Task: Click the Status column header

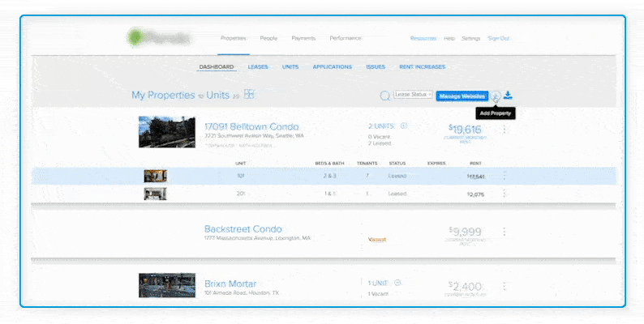Action: pyautogui.click(x=397, y=164)
